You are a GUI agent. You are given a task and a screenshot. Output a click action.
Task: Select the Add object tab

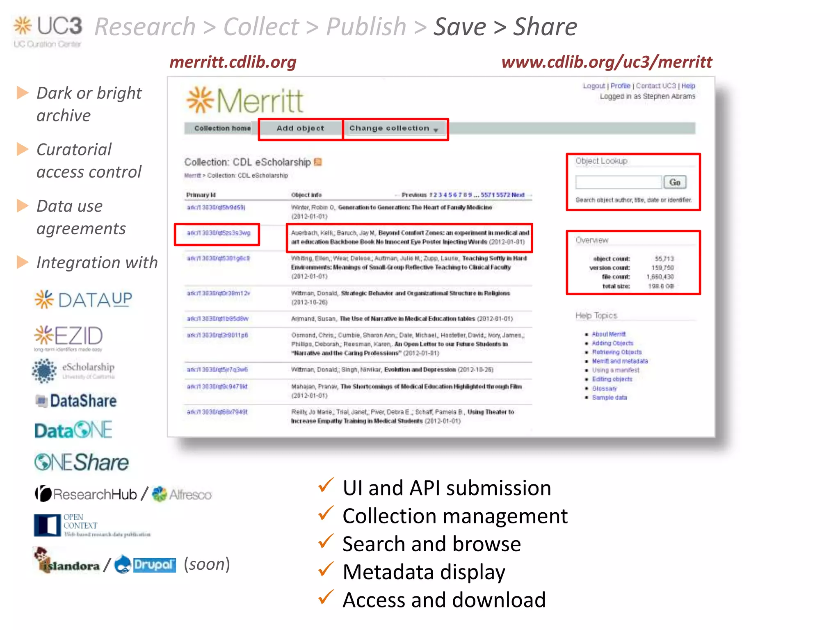[300, 128]
